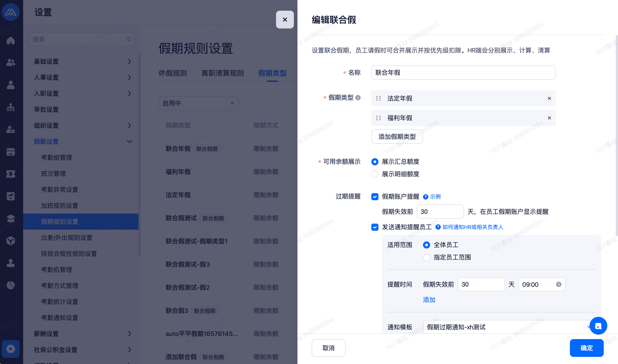The width and height of the screenshot is (618, 364).
Task: Click the pie chart report sidebar icon
Action: [10, 285]
